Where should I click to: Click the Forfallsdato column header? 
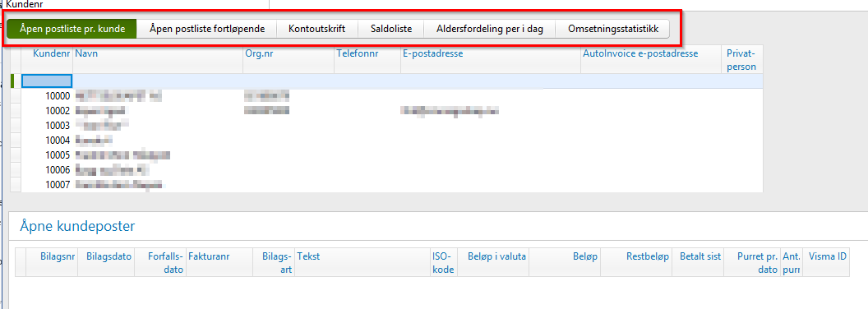(x=160, y=262)
